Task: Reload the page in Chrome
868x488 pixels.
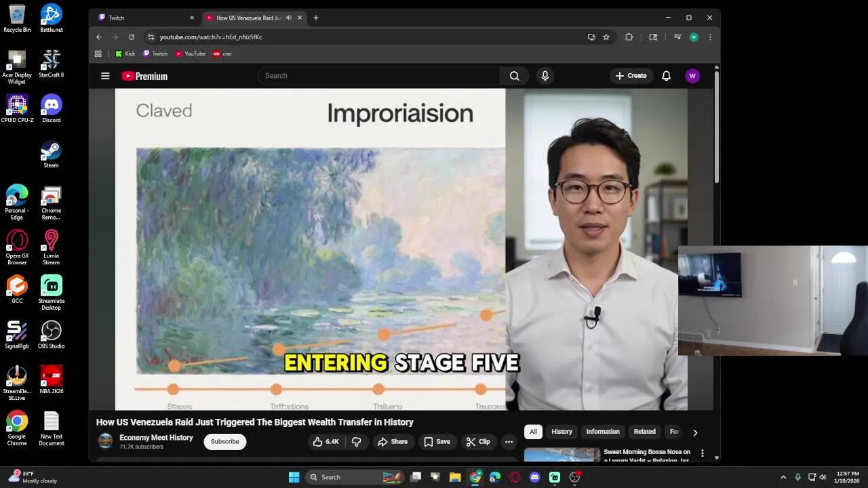Action: [x=132, y=37]
